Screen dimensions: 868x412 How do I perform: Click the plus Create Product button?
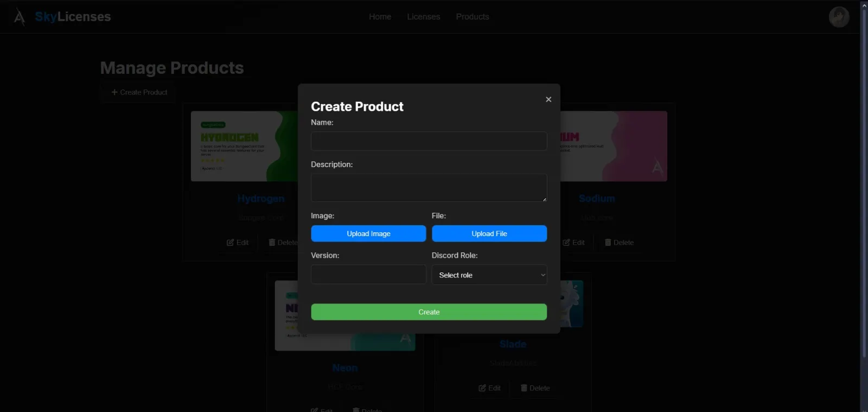point(139,92)
